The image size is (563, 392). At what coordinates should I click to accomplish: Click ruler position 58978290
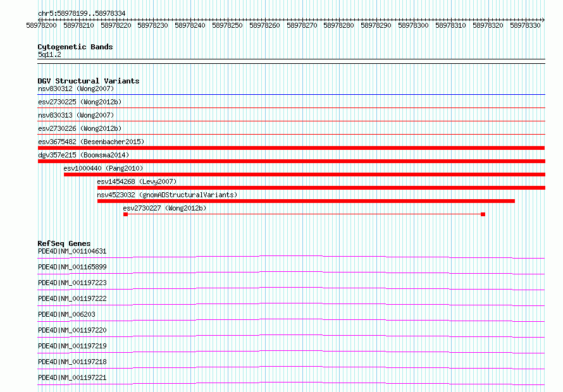[376, 25]
